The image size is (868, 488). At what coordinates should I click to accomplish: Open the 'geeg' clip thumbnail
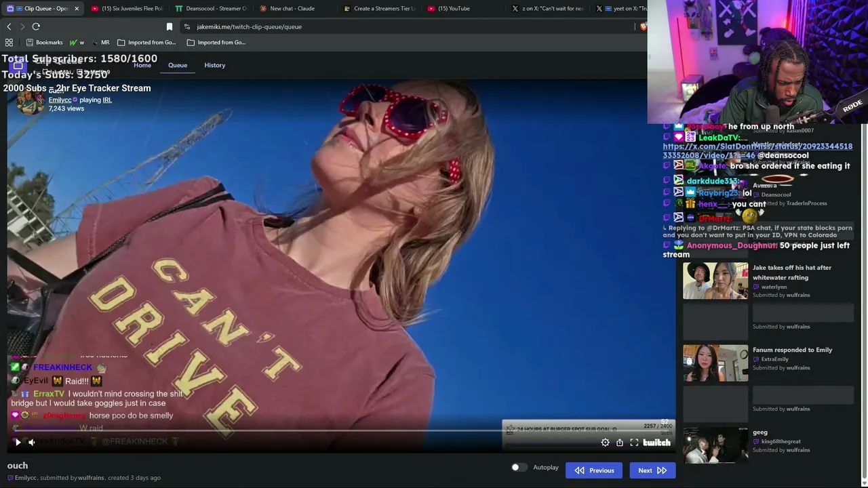[715, 445]
